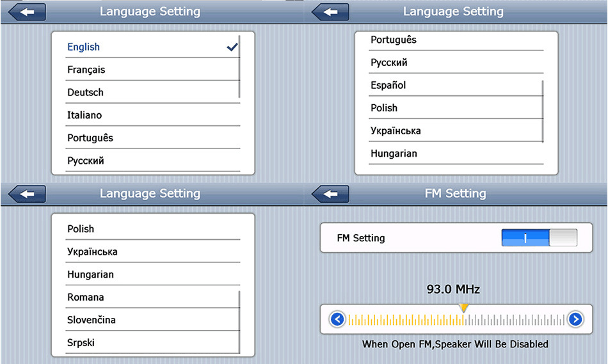Click the scrollbar beside Romana and Srpski
Image resolution: width=608 pixels, height=364 pixels.
[239, 322]
